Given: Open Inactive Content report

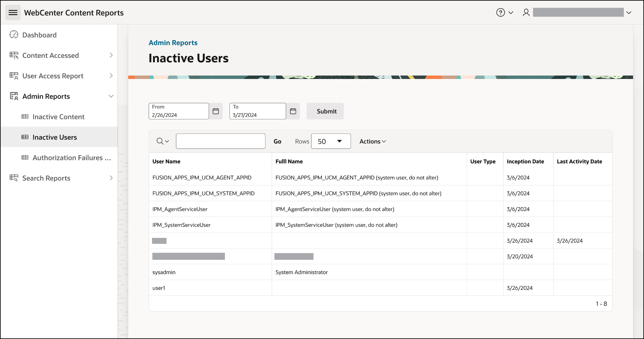Looking at the screenshot, I should 58,117.
